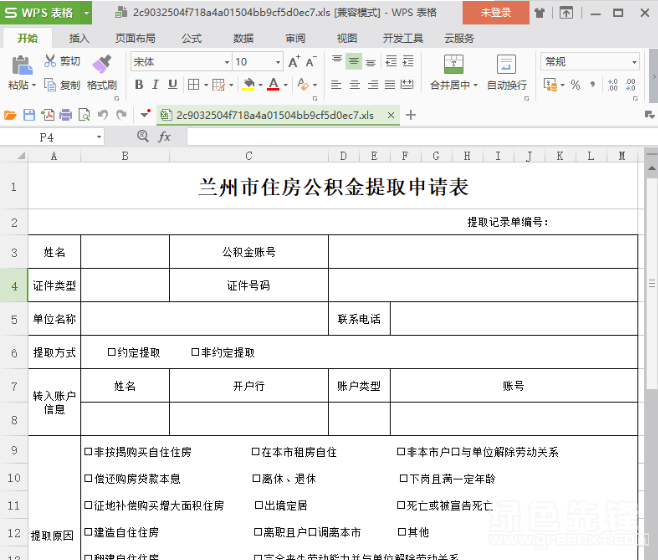Click the 未登录 login button
Viewport: 658px width, 560px height.
tap(496, 13)
